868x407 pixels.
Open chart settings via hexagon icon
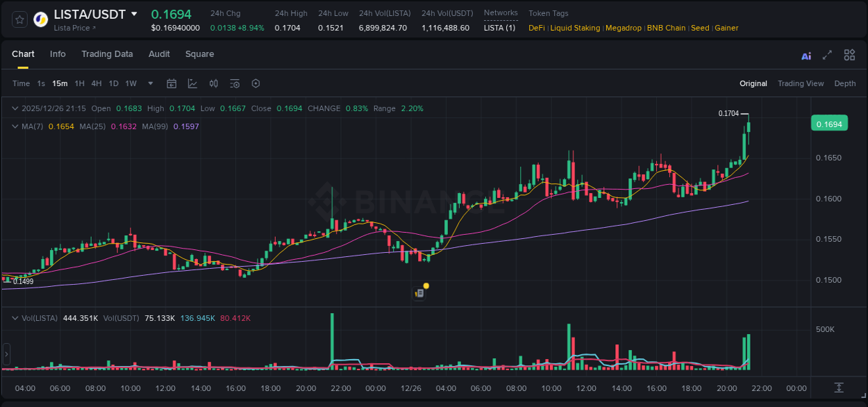[256, 83]
